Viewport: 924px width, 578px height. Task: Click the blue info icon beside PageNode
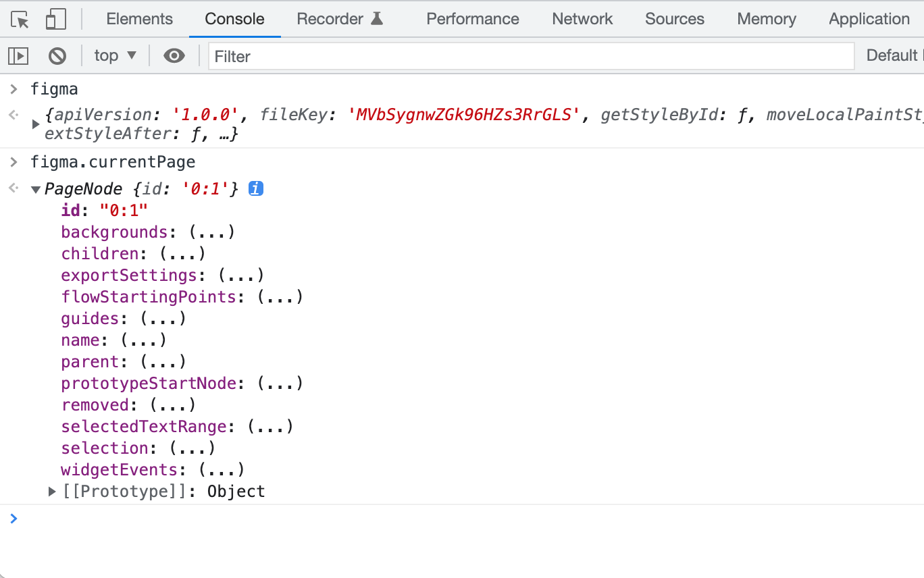[x=255, y=189]
